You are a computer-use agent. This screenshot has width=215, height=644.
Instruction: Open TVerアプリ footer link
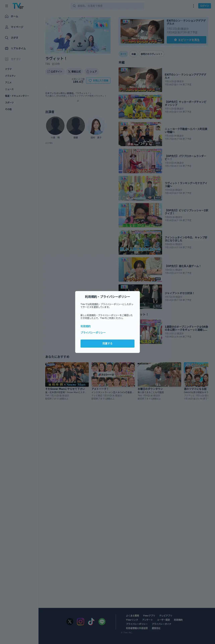(149, 616)
